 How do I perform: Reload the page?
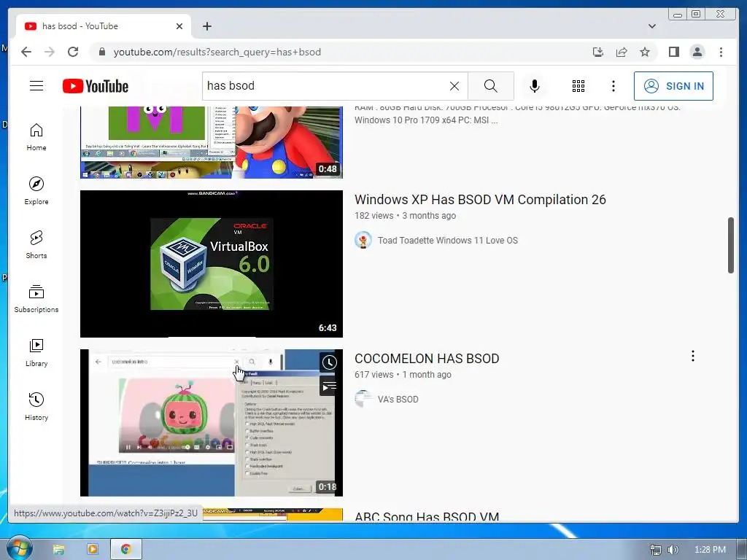[x=73, y=52]
